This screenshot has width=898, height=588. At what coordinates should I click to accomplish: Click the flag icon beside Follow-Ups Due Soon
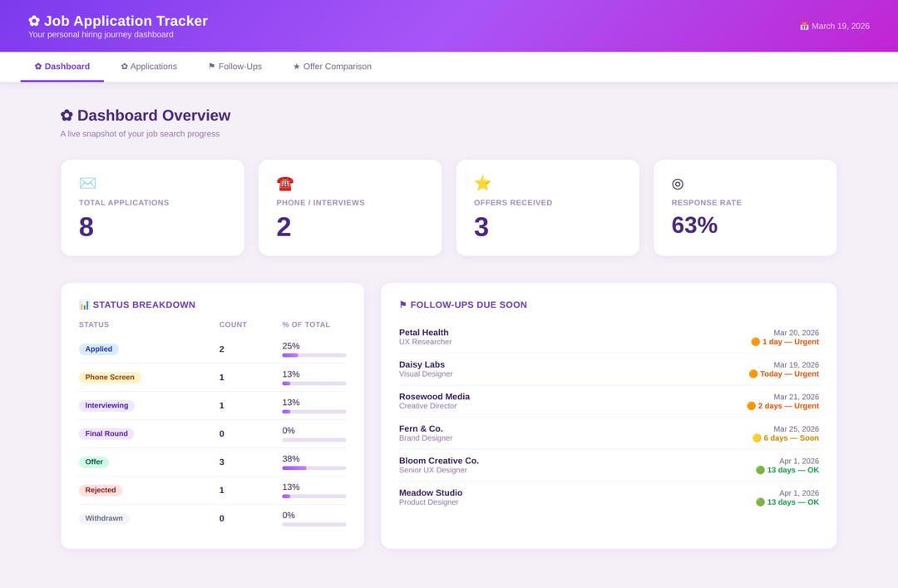(402, 304)
